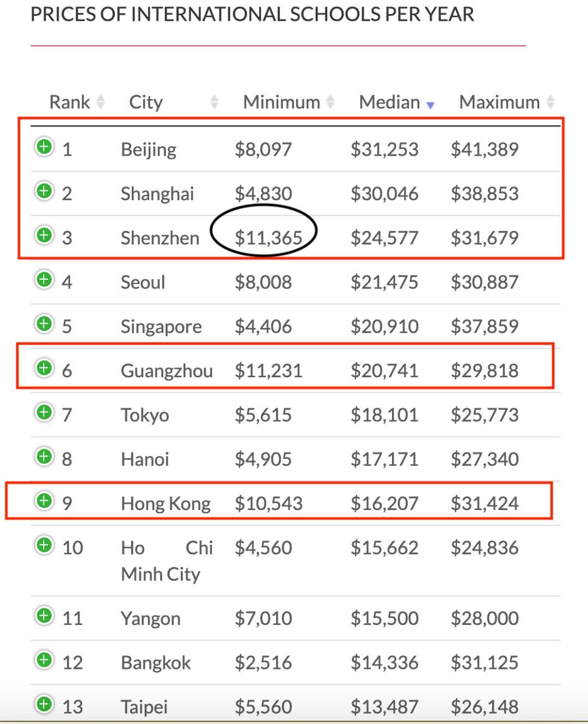Click green plus icon for Singapore
This screenshot has width=588, height=724.
pyautogui.click(x=44, y=324)
